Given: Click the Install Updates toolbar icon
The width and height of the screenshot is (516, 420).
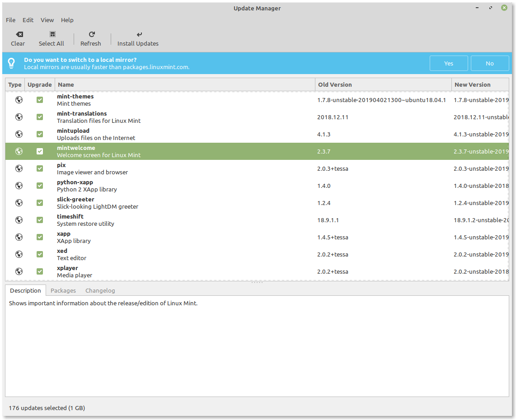Looking at the screenshot, I should coord(139,34).
